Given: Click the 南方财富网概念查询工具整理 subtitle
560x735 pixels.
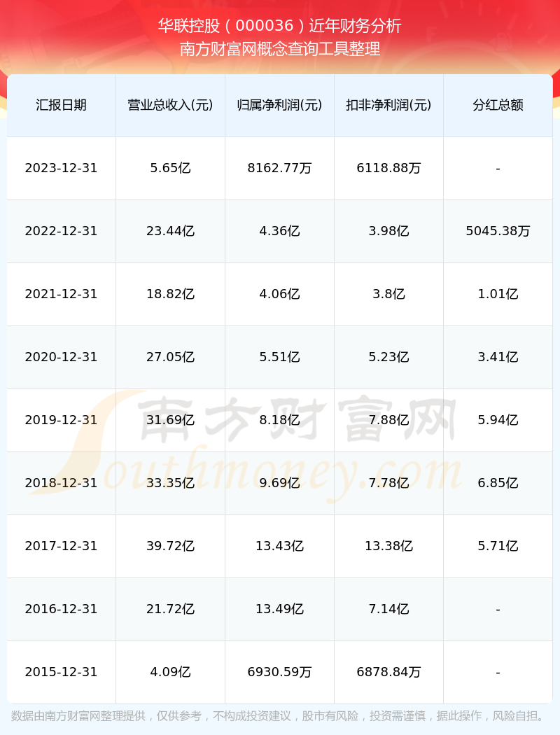Looking at the screenshot, I should pos(280,49).
